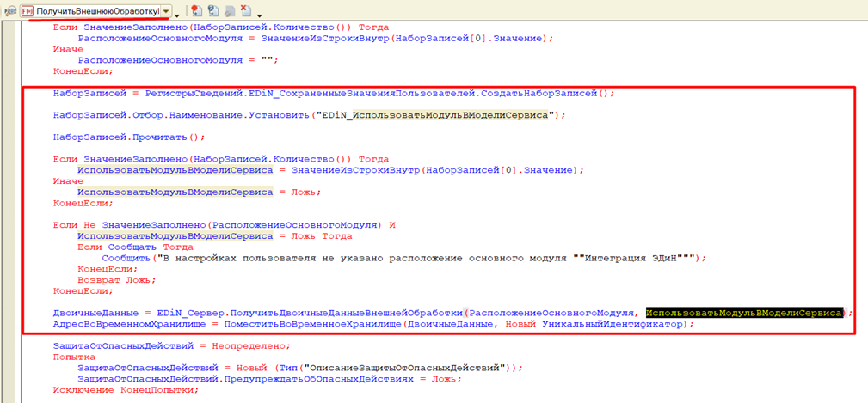Toggle bookmark with the red-dot bookmark icon

[197, 11]
